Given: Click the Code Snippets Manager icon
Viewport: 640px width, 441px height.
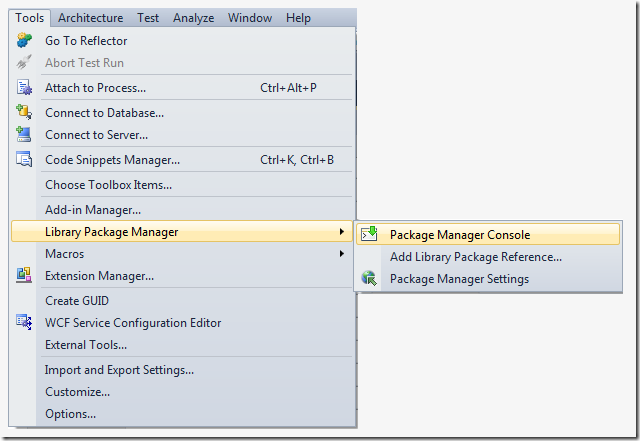Looking at the screenshot, I should click(24, 159).
